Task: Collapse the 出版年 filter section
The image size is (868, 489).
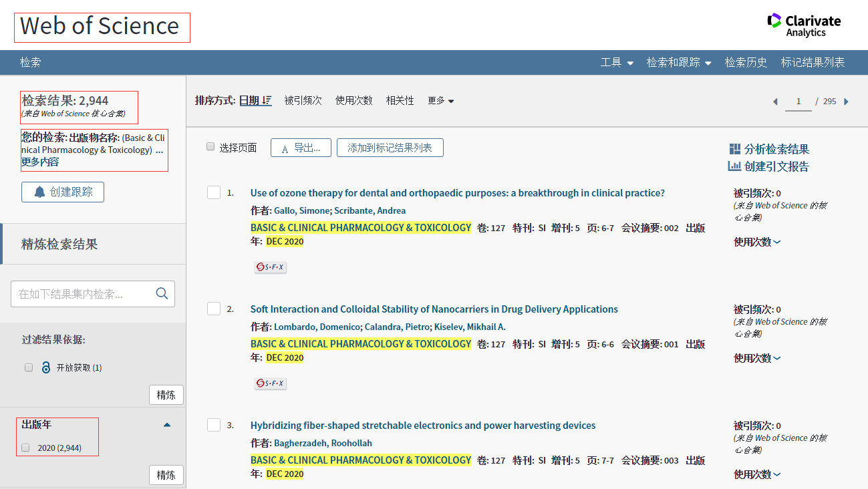Action: 167,424
